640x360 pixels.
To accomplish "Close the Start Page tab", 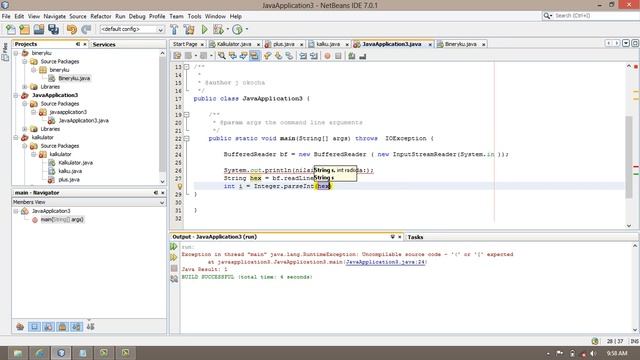I will coord(202,44).
